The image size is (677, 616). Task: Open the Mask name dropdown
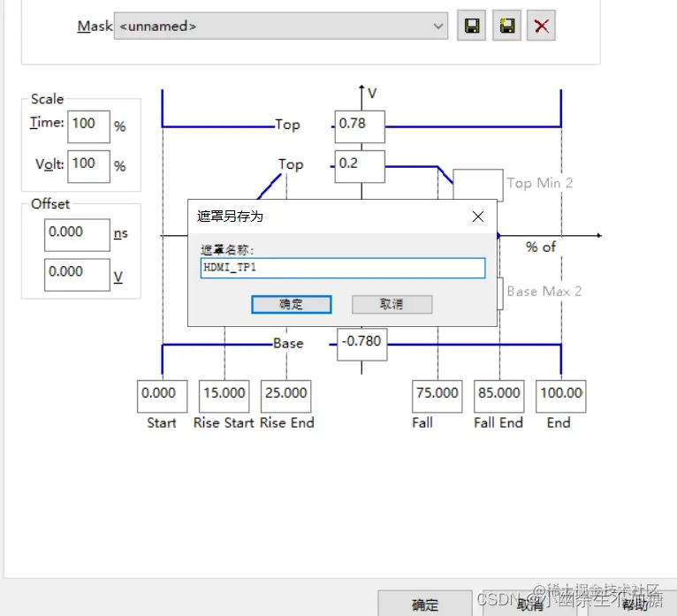(x=281, y=26)
